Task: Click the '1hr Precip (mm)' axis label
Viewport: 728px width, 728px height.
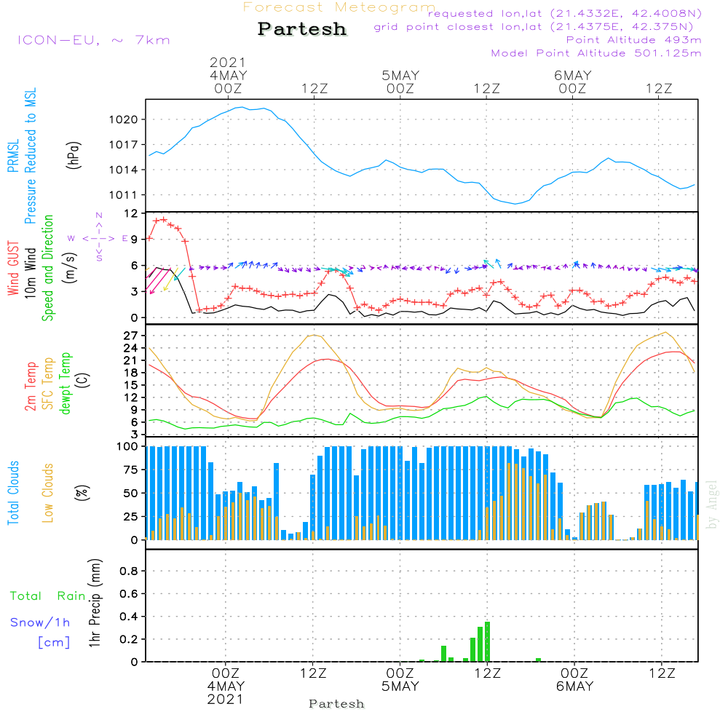Action: click(x=95, y=603)
